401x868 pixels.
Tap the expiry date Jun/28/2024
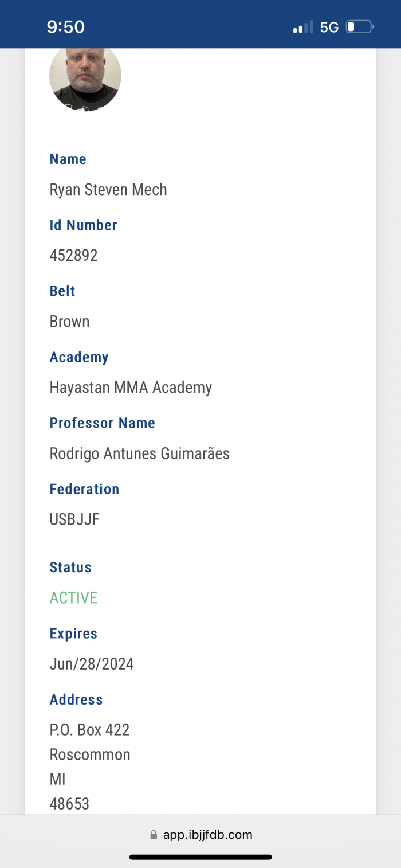[x=92, y=664]
